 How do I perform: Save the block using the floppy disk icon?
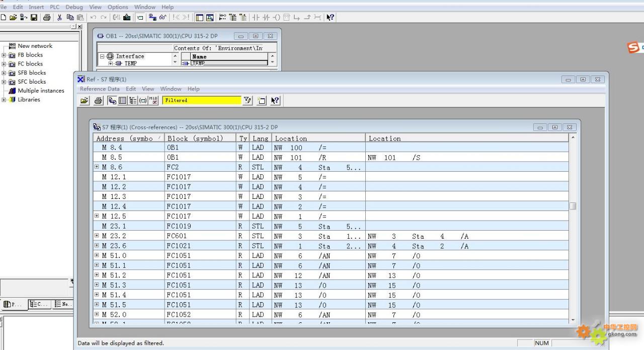point(34,17)
